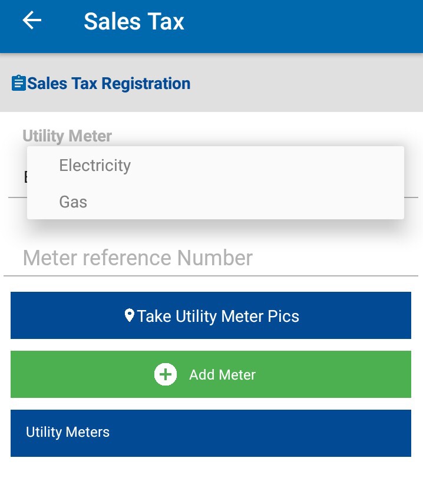Click the location pin icon
The image size is (423, 504).
point(130,315)
